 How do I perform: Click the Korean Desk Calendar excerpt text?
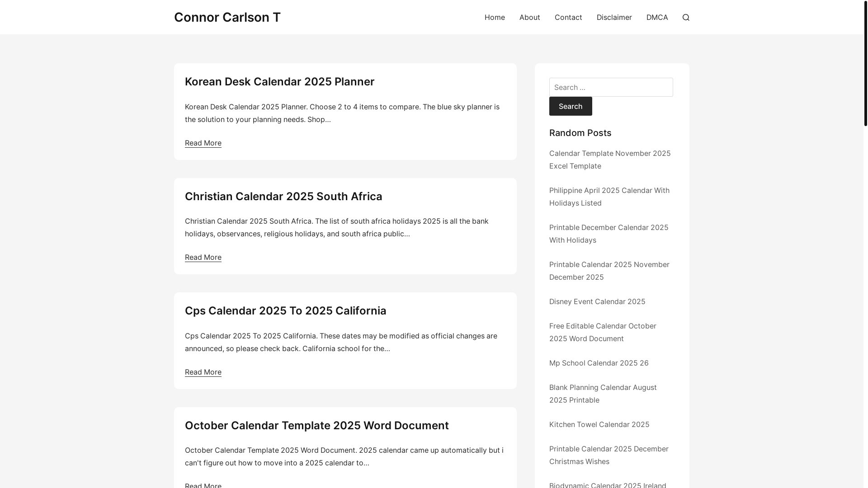342,113
